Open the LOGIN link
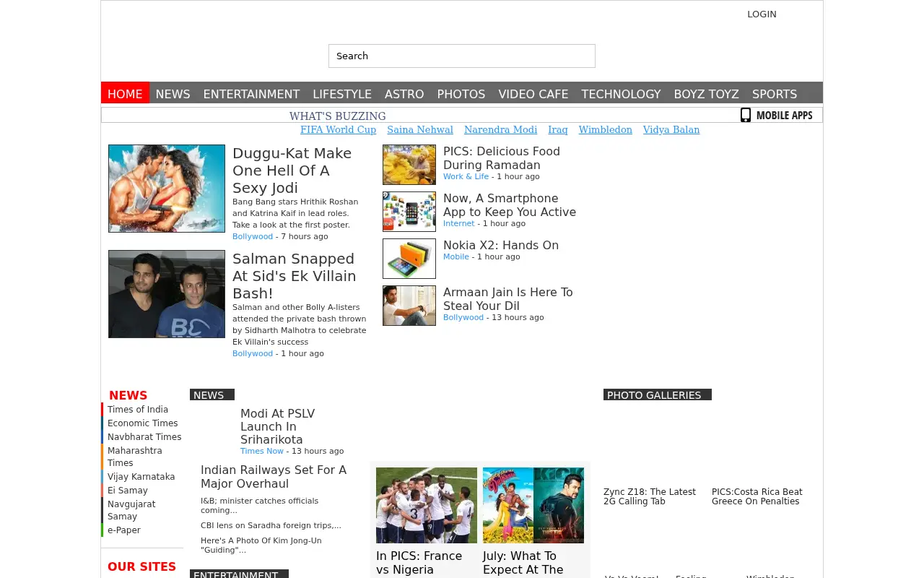Screen dimensions: 924x578 point(762,14)
